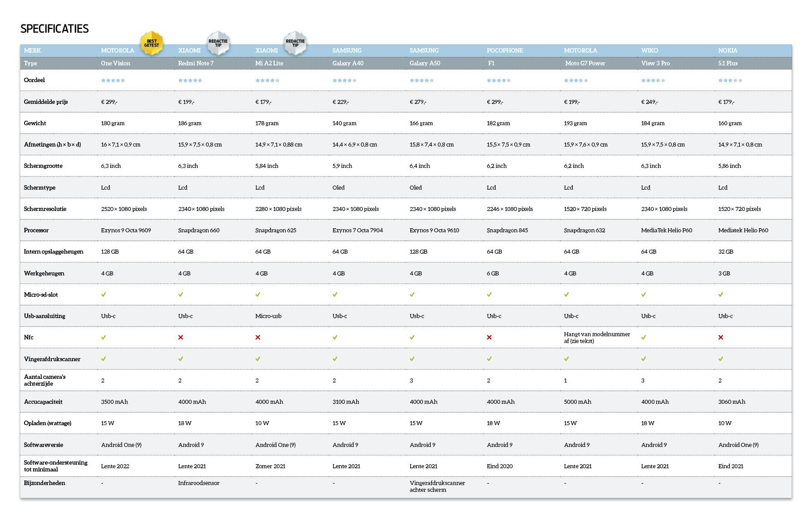Select the star rating for Moto G7 Power
The width and height of the screenshot is (812, 520).
pyautogui.click(x=576, y=80)
